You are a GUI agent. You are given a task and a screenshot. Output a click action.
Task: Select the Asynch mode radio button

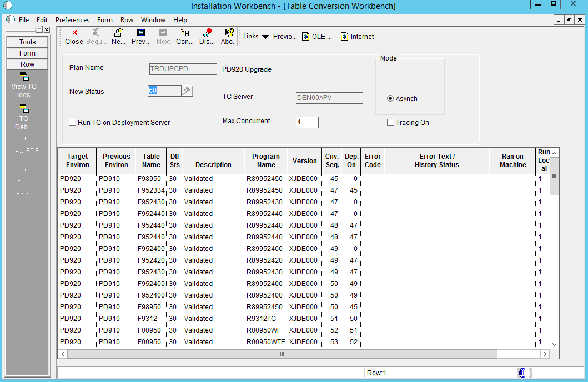click(x=390, y=99)
